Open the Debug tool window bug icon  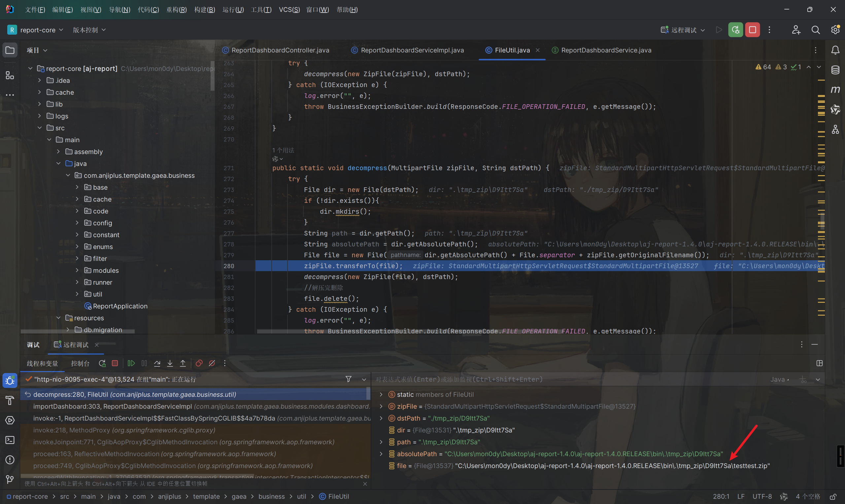pyautogui.click(x=10, y=380)
